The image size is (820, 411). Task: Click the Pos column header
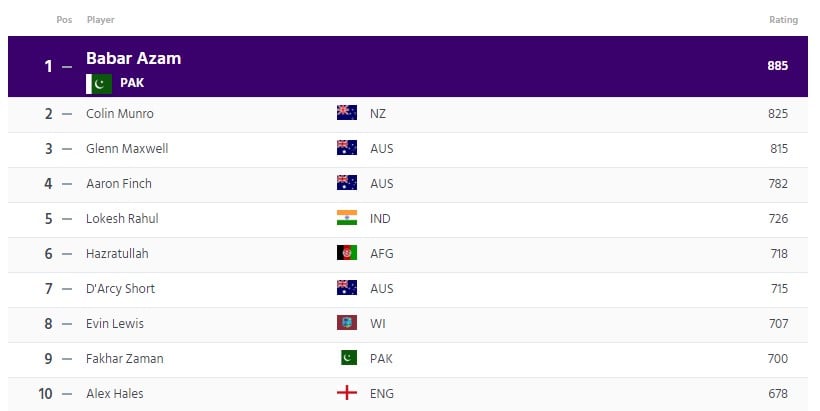tap(64, 19)
